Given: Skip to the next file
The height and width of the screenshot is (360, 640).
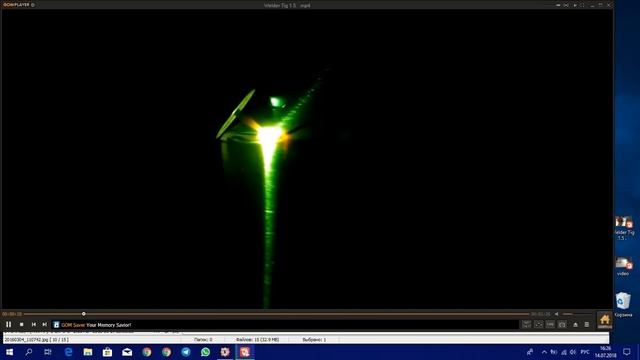Looking at the screenshot, I should click(44, 324).
